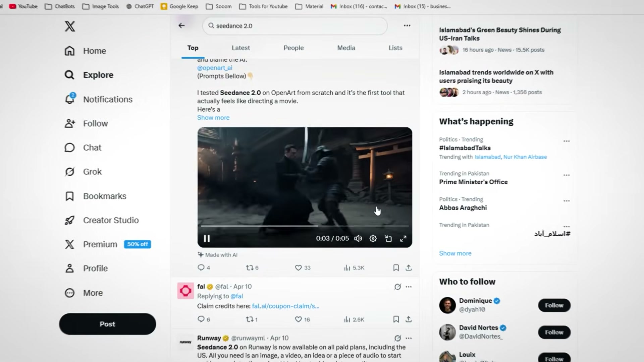Open the fal profile avatar

tap(185, 291)
